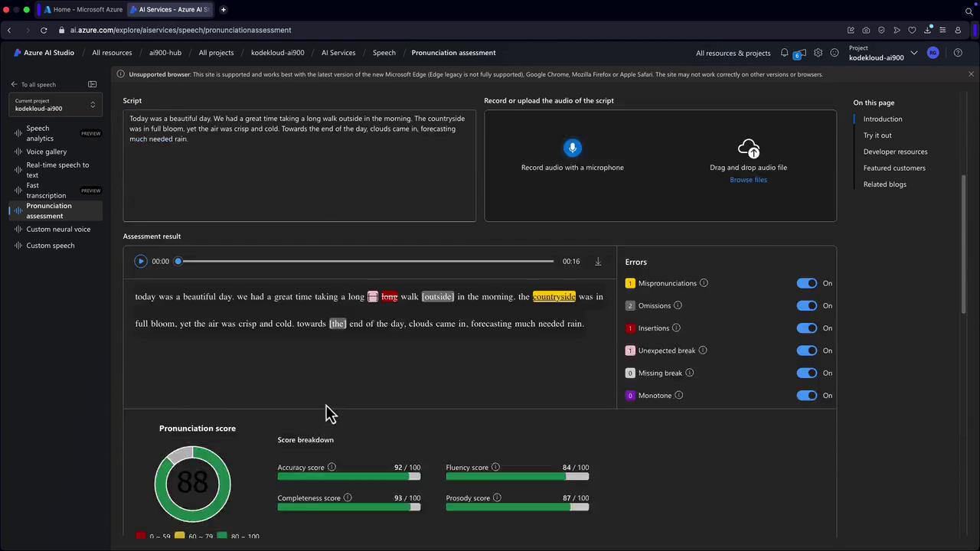
Task: Play the assessment audio recording
Action: point(141,262)
